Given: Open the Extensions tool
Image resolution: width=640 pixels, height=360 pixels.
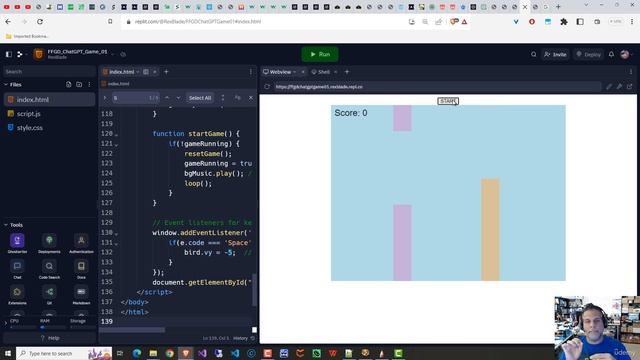Looking at the screenshot, I should 17,295.
